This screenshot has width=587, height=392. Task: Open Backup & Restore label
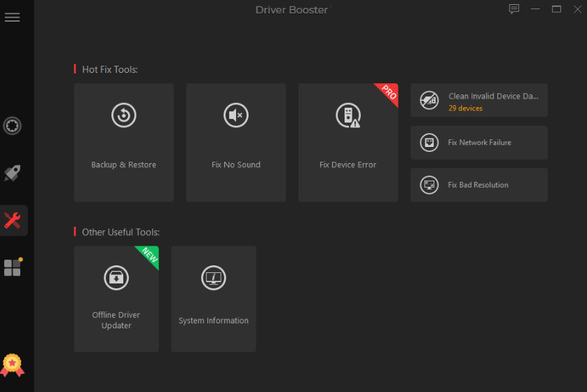[123, 164]
